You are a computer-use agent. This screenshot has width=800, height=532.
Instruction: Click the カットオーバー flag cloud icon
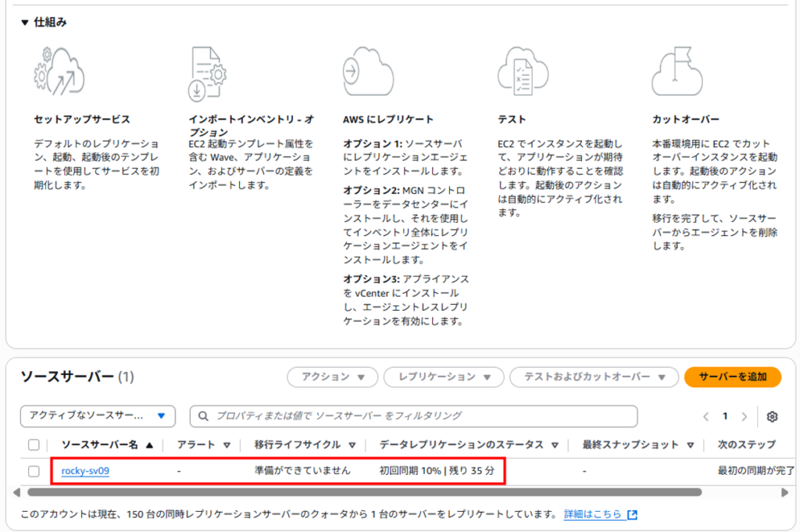pos(677,71)
